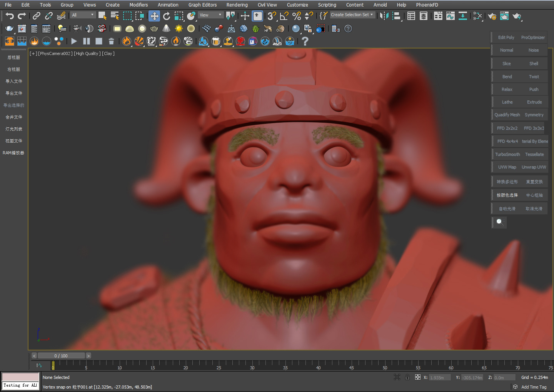This screenshot has height=392, width=554.
Task: Select the Move tool in toolbar
Action: pos(154,16)
